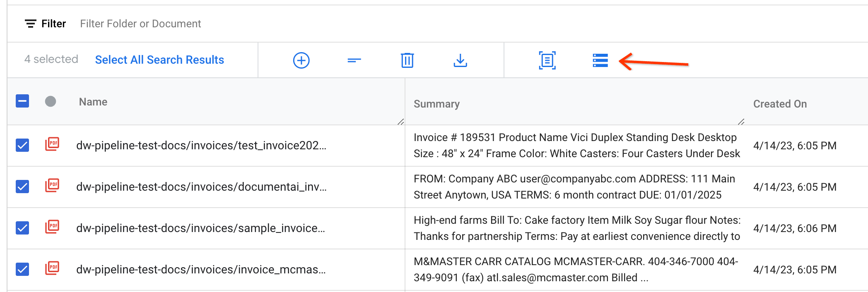The height and width of the screenshot is (292, 868).
Task: Click the Name column header
Action: tap(93, 102)
